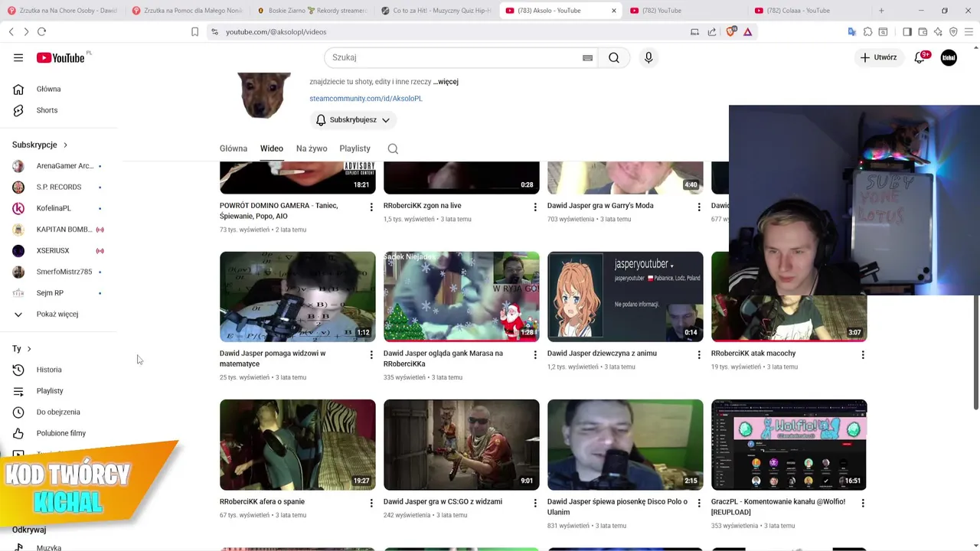Viewport: 980px width, 551px height.
Task: Expand channel description with ...więcej
Action: [446, 81]
